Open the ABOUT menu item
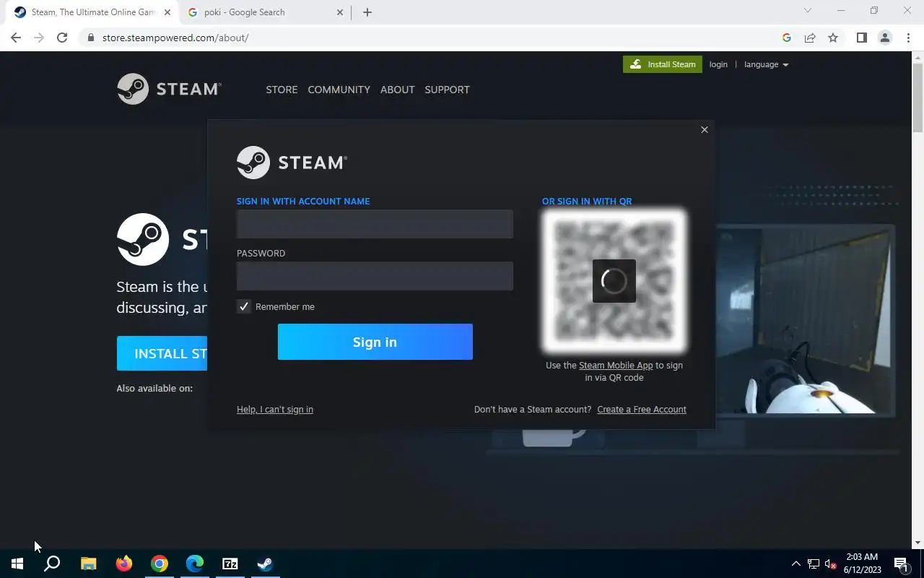Image resolution: width=924 pixels, height=578 pixels. point(398,90)
